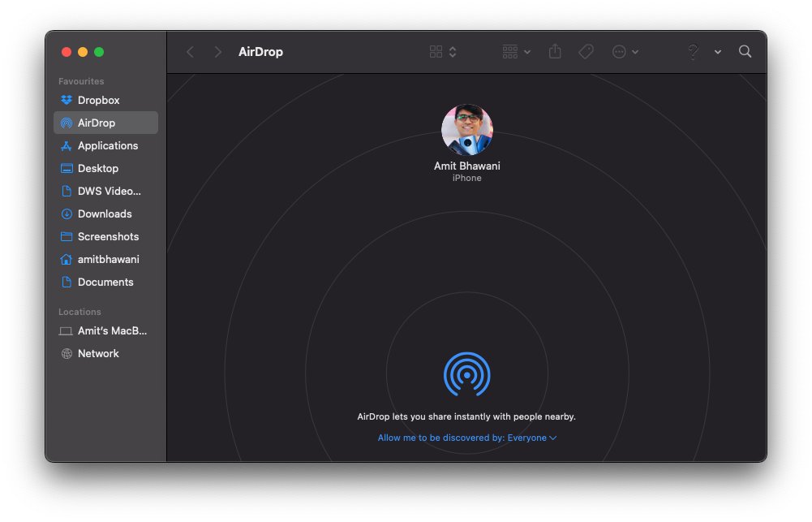Go to Screenshots folder in sidebar
This screenshot has width=812, height=522.
108,236
